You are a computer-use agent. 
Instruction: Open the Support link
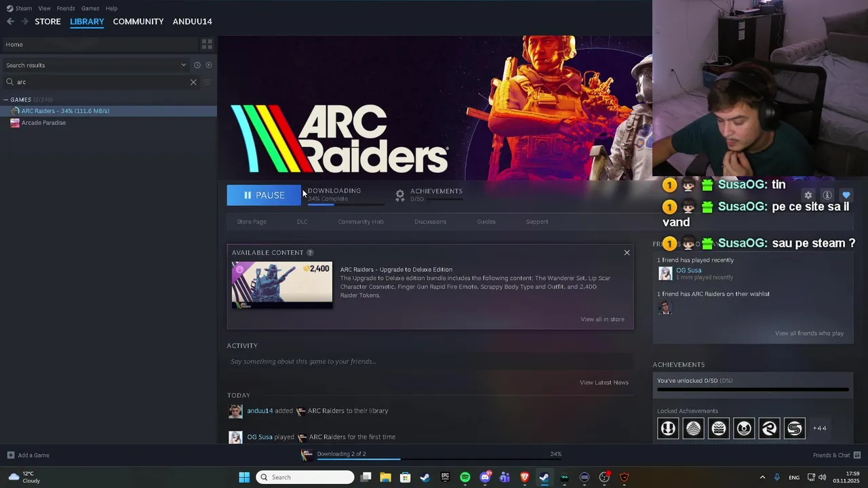pos(537,222)
